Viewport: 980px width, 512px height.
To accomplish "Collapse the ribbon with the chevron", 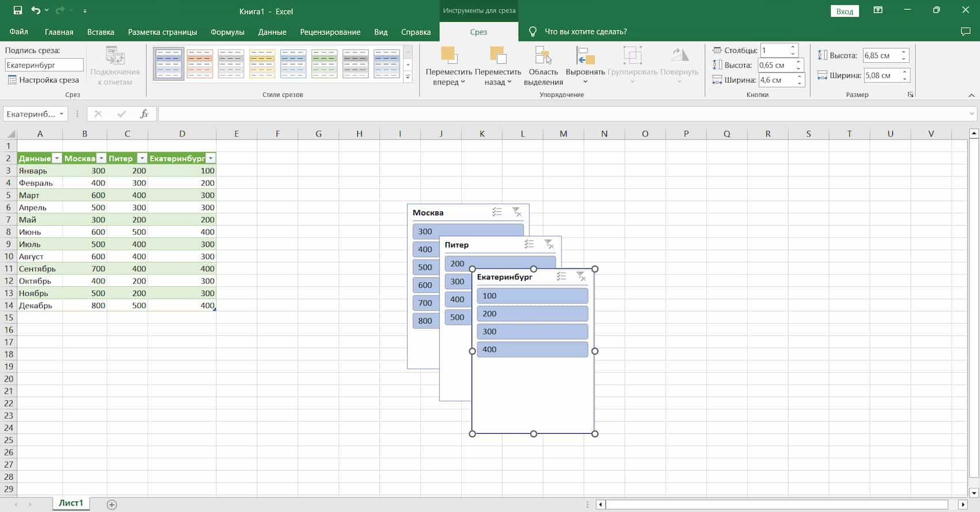I will pos(971,95).
